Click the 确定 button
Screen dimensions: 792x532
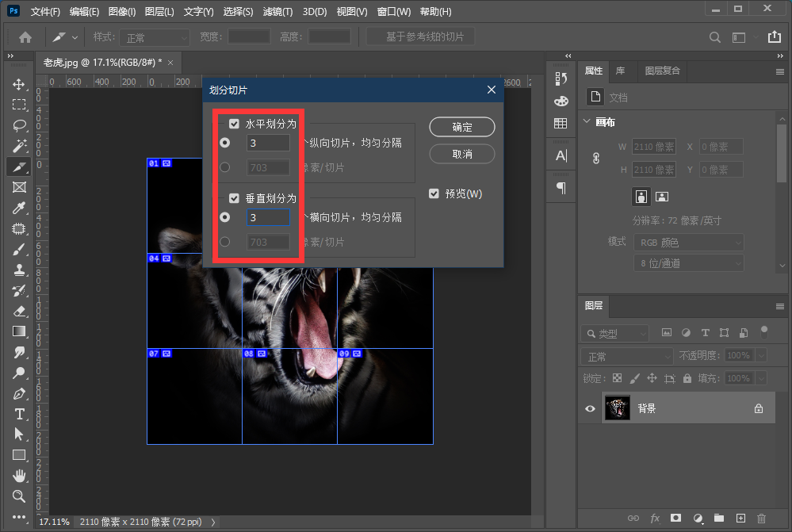pos(462,127)
